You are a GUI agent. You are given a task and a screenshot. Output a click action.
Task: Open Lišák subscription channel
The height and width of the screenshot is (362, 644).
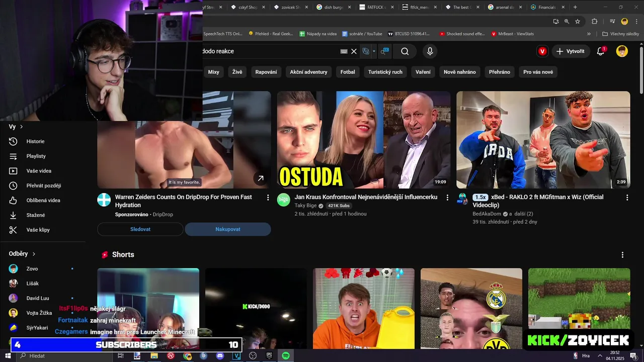[33, 284]
